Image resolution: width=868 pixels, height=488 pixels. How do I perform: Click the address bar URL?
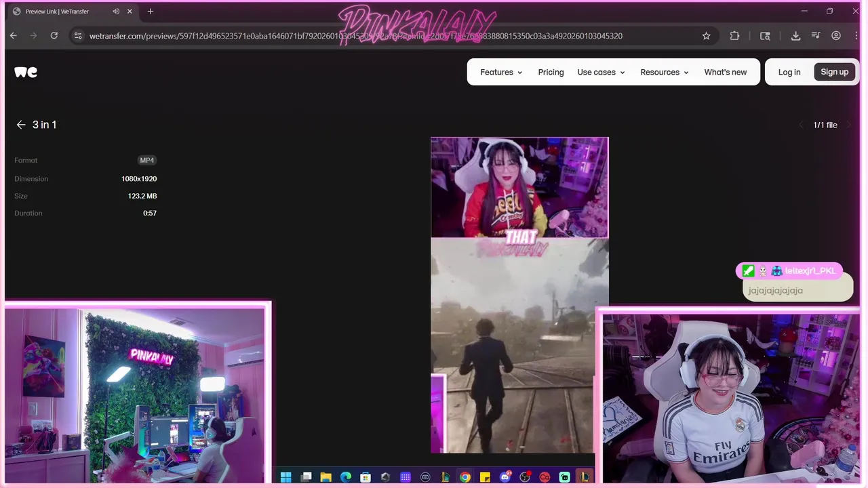tap(356, 36)
